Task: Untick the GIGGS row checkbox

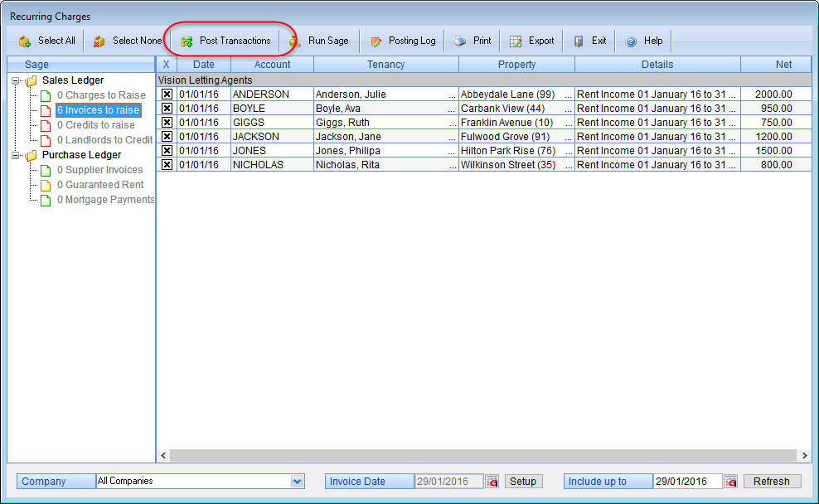Action: [x=167, y=122]
